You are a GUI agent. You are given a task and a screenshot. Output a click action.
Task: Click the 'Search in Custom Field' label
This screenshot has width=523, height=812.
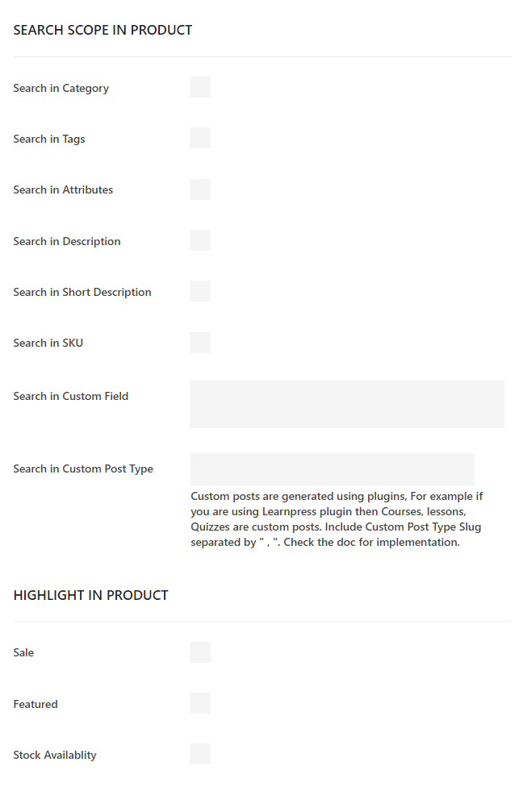[71, 396]
